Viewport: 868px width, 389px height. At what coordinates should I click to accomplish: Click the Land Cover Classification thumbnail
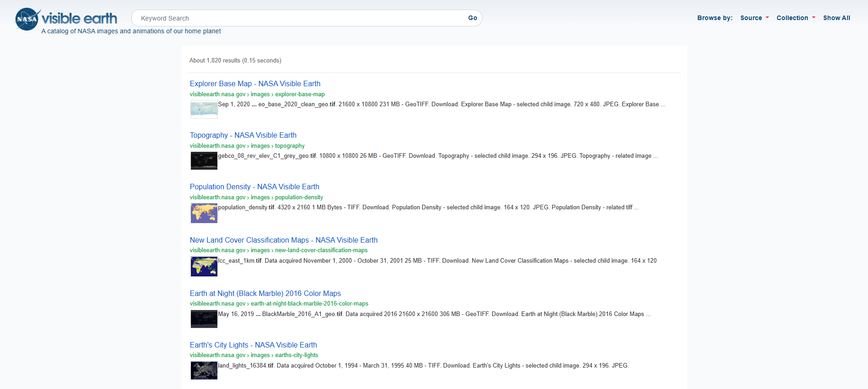tap(204, 266)
